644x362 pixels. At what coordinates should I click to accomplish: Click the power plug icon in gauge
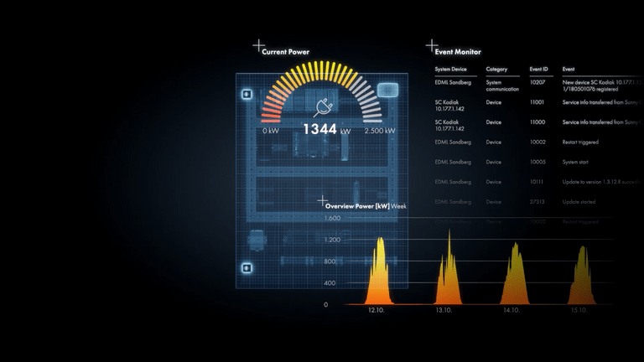click(x=322, y=106)
